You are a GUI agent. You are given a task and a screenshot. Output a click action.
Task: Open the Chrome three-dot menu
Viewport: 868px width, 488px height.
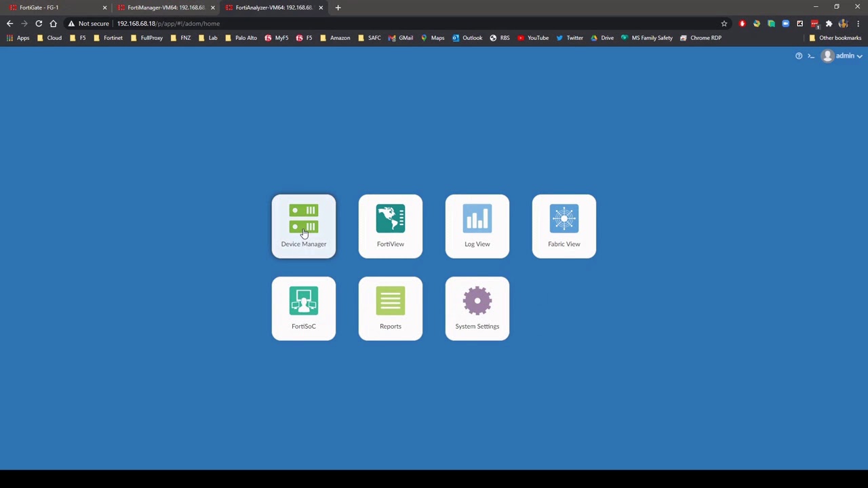859,24
